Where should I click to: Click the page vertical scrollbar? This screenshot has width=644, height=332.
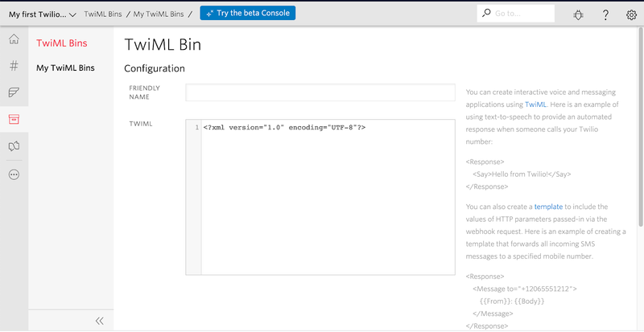(x=641, y=126)
